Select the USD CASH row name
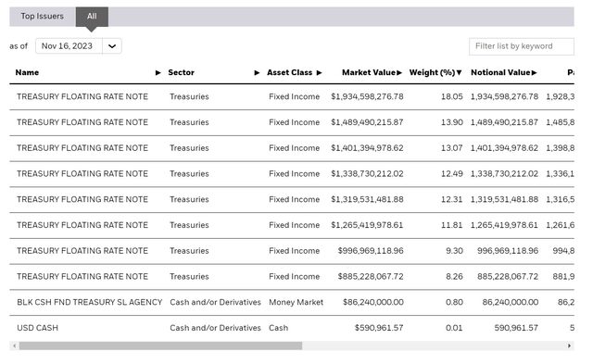This screenshot has width=593, height=364. (x=37, y=328)
